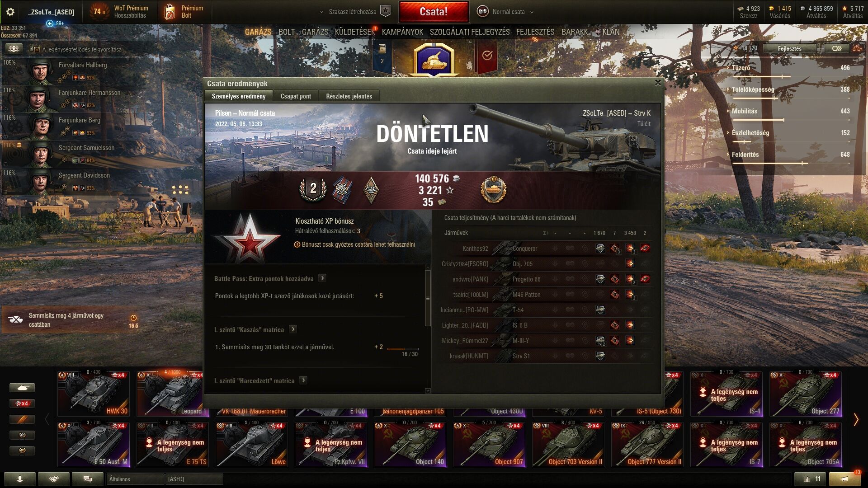Toggle crew training acceleration checkbox

click(37, 49)
